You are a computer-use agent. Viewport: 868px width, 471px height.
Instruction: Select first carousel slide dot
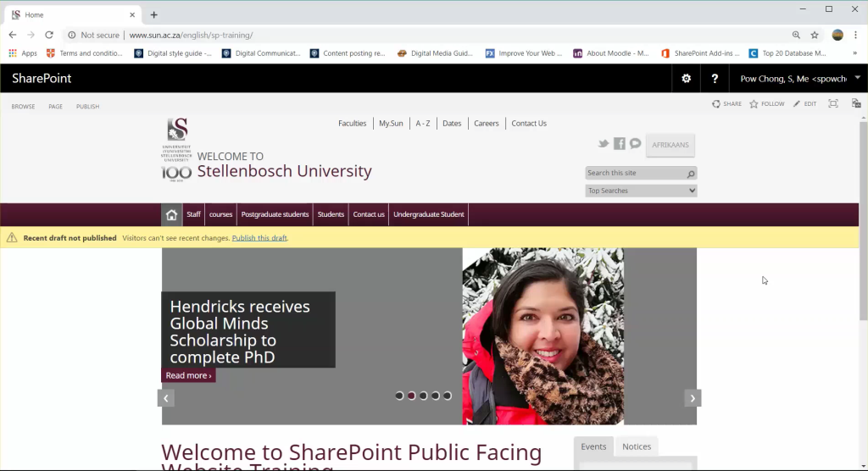[399, 396]
